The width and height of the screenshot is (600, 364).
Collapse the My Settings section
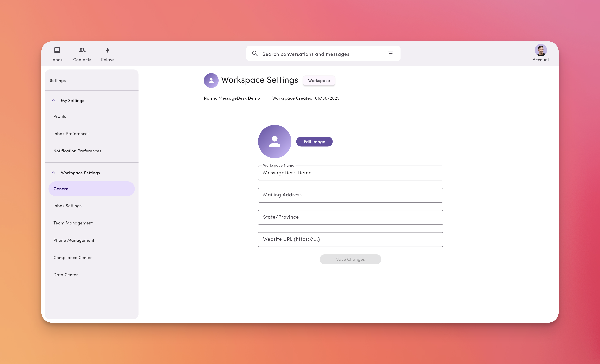point(53,100)
